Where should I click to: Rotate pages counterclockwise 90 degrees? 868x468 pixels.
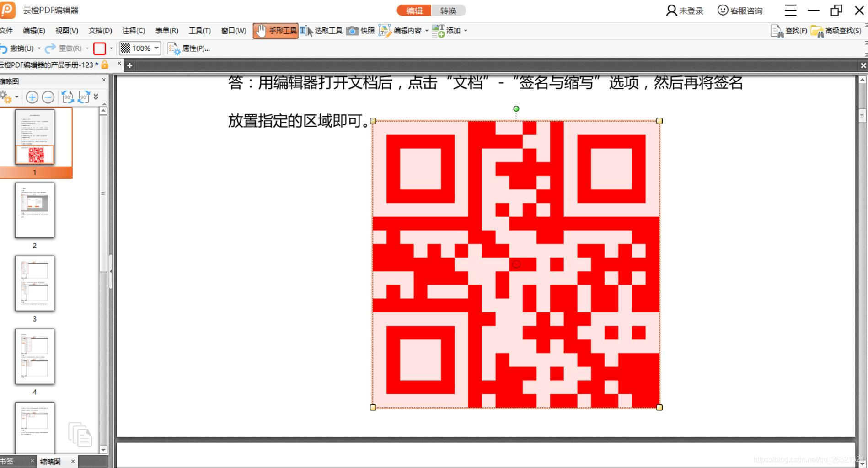tap(68, 97)
